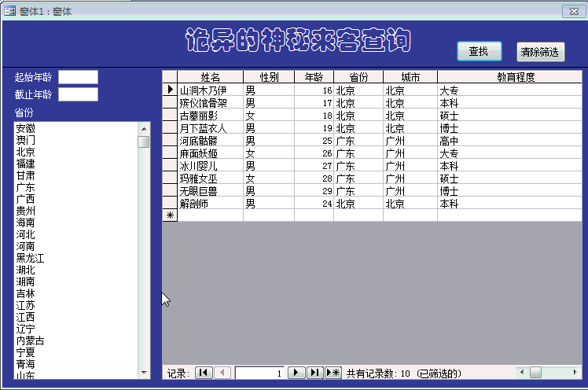
Task: Go to the previous record
Action: point(222,373)
